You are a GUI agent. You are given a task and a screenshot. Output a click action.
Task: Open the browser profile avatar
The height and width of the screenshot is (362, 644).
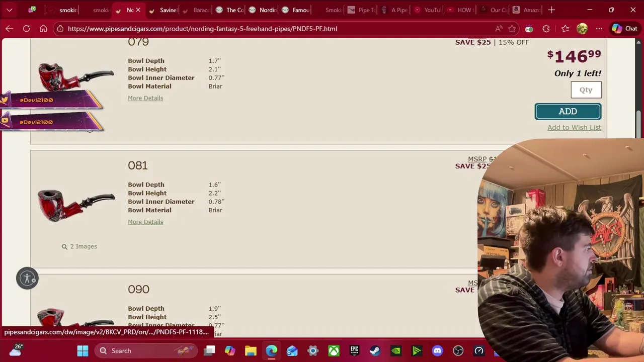582,29
